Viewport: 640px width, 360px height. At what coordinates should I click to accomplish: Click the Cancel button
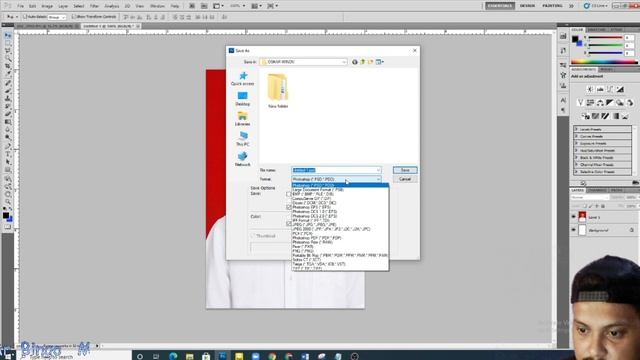click(405, 179)
